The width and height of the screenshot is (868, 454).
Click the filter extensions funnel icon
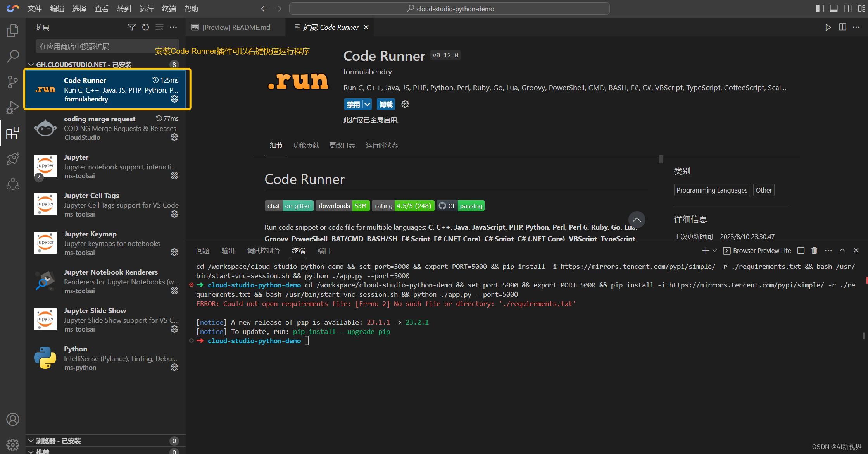tap(132, 27)
